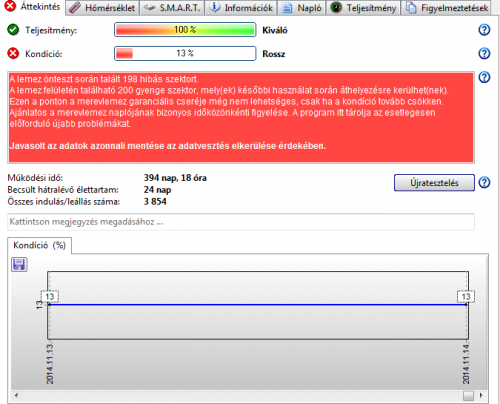The height and width of the screenshot is (404, 500).
Task: Click help icon beside red warning text
Action: tap(484, 77)
